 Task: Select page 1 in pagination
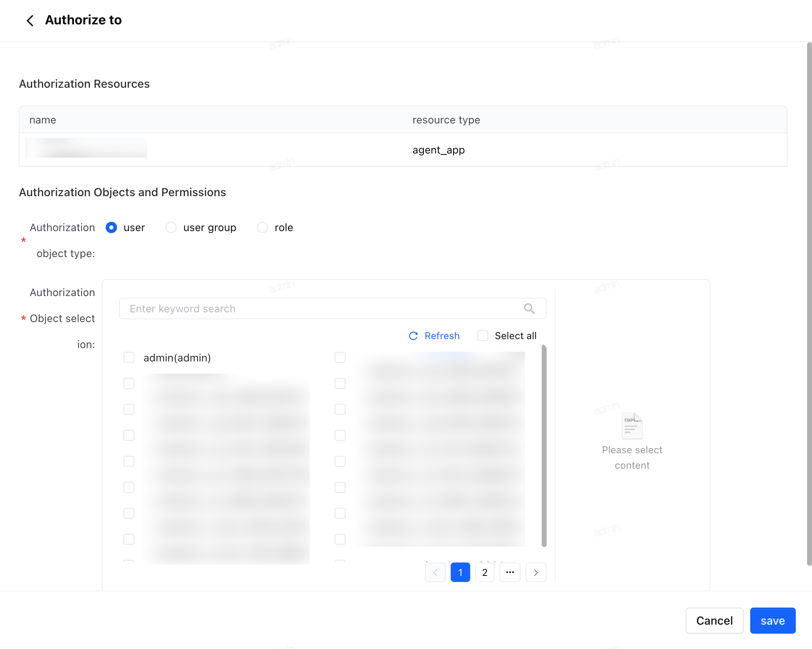[x=460, y=572]
